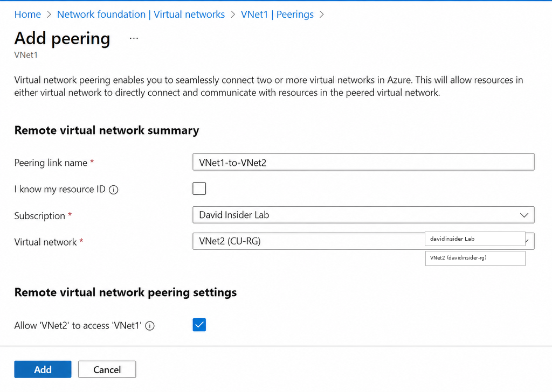
Task: Expand the Subscription dropdown
Action: tap(363, 215)
